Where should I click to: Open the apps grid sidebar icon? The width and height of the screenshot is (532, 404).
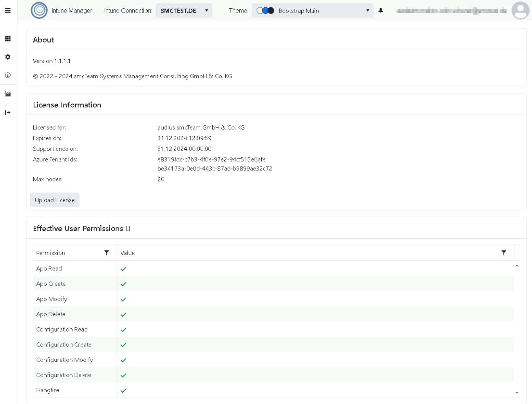coord(8,39)
